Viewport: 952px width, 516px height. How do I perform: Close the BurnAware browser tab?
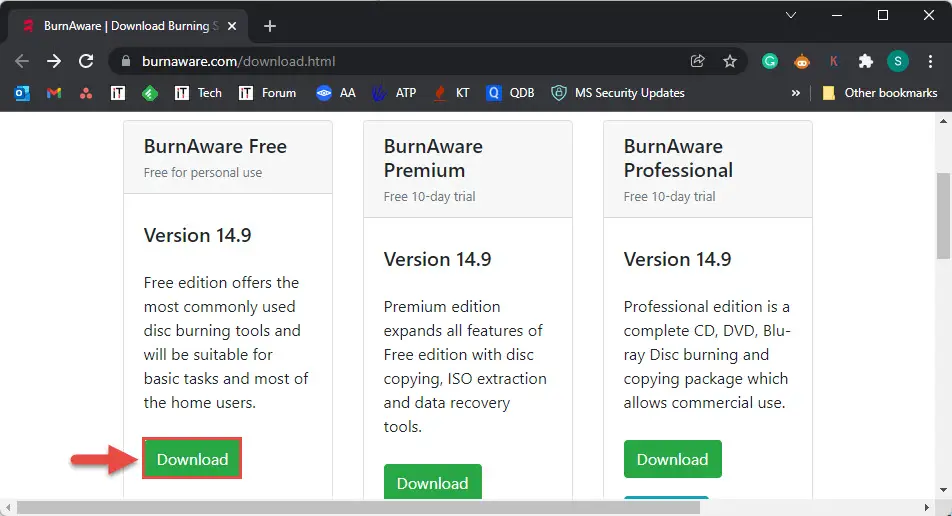[x=232, y=26]
